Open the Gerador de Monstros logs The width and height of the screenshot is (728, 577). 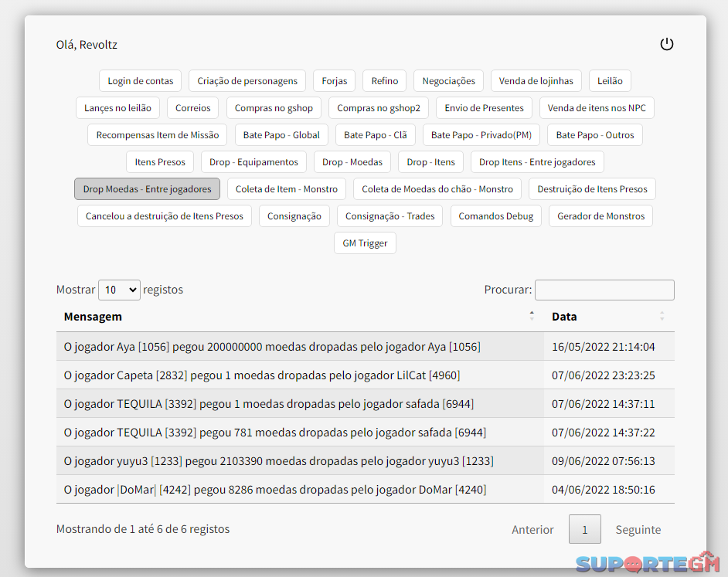[x=600, y=216]
